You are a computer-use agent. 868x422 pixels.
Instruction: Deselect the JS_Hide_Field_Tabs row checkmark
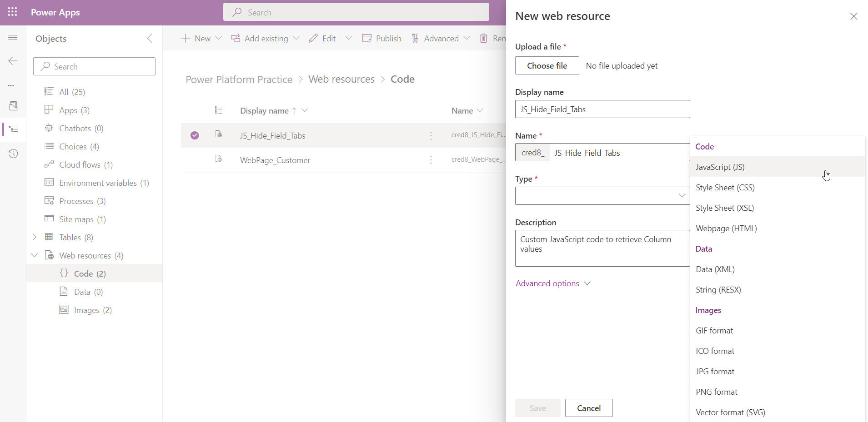tap(195, 135)
